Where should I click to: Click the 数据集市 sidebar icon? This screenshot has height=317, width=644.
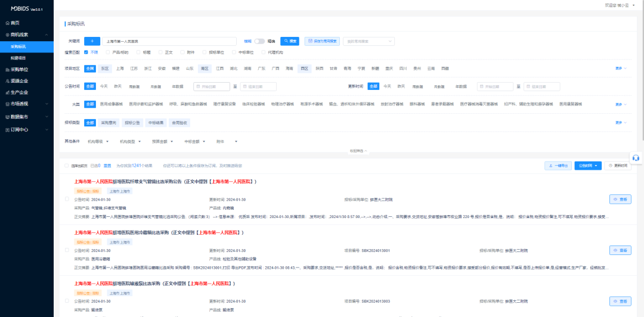7,117
